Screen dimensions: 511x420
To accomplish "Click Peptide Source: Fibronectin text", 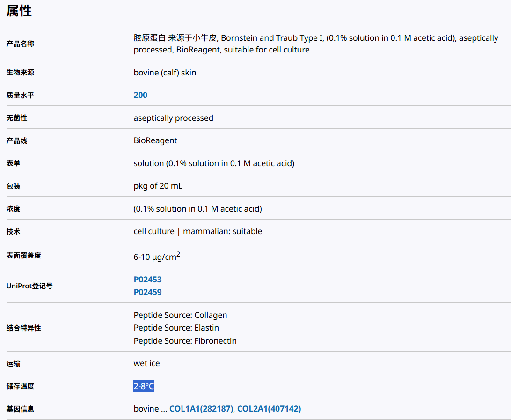I will pos(185,341).
